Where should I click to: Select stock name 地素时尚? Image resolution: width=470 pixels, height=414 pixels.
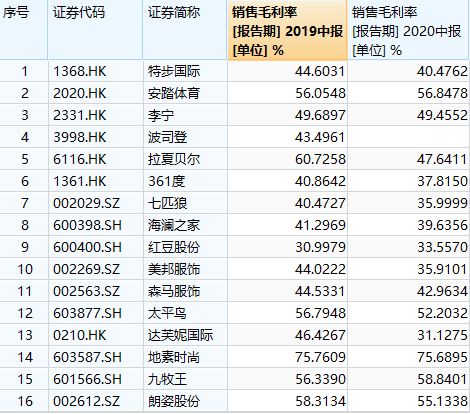pos(174,357)
